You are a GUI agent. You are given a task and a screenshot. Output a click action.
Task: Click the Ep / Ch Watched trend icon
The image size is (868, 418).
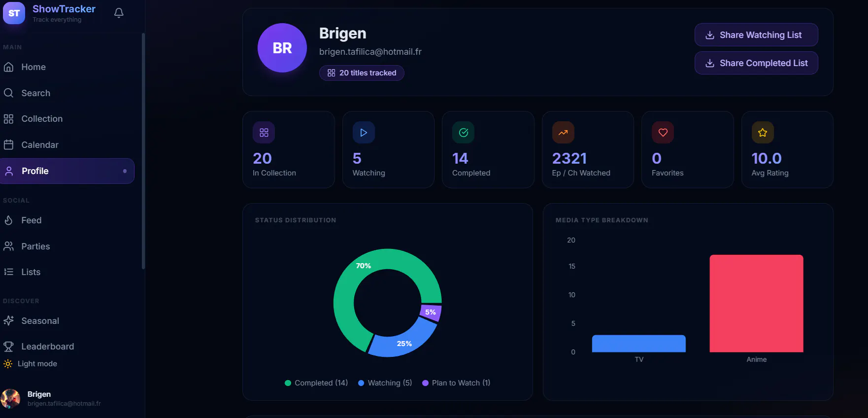[x=563, y=133]
